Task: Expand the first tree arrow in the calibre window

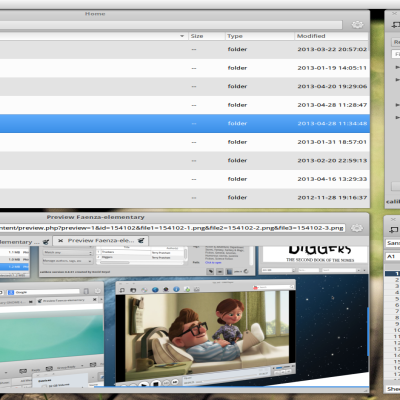Action: tap(397, 67)
